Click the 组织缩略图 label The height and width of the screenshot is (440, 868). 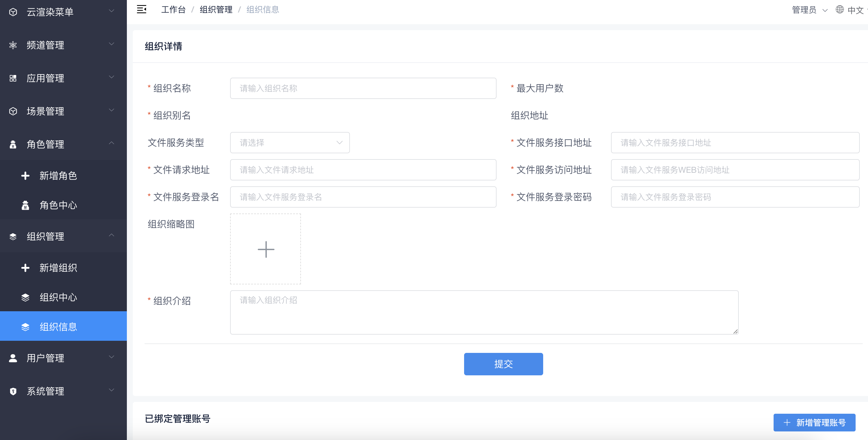point(171,224)
